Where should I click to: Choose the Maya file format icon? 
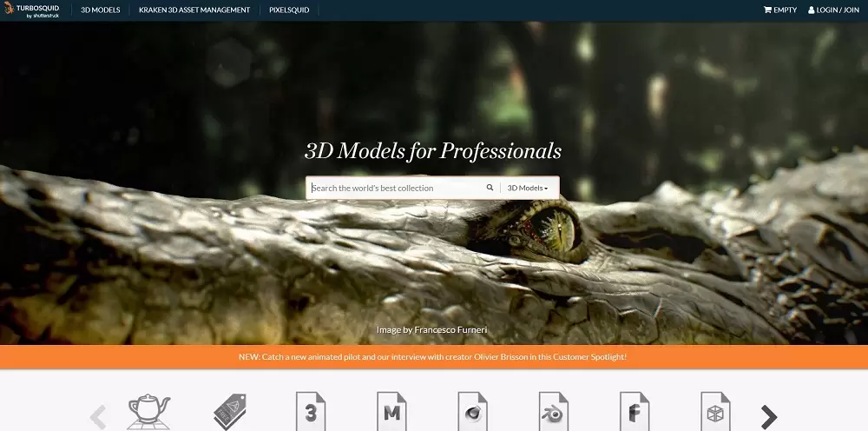click(391, 412)
